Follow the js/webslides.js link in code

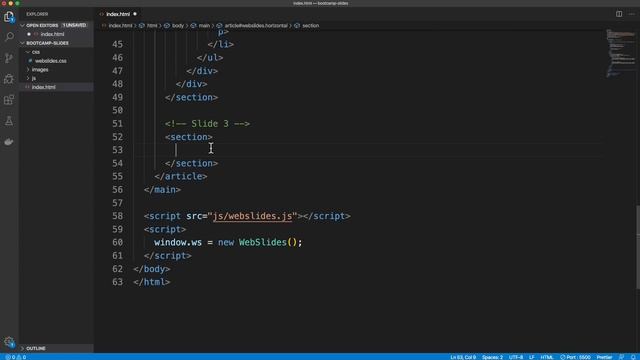(x=252, y=216)
